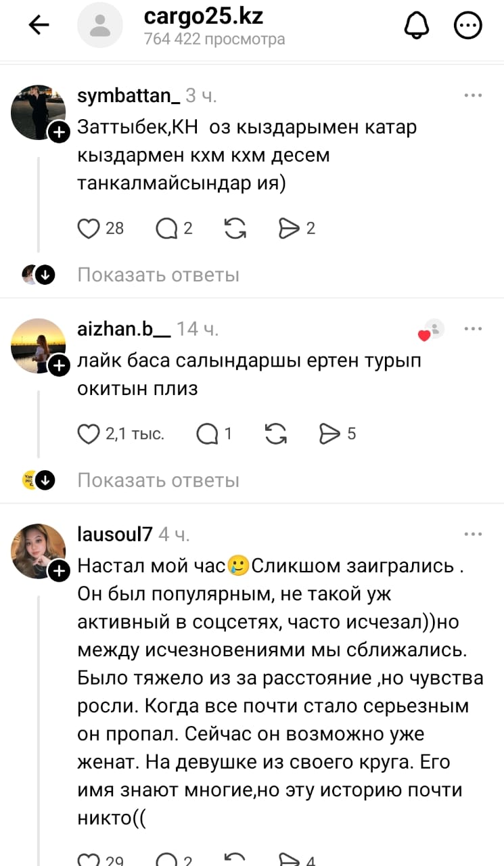Repost aizhan.b__'s comment

pos(275,434)
